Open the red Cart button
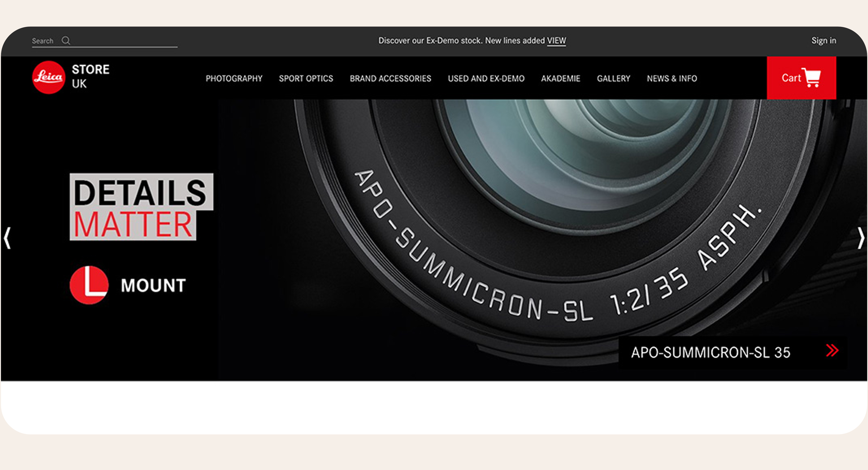Image resolution: width=868 pixels, height=470 pixels. click(802, 78)
